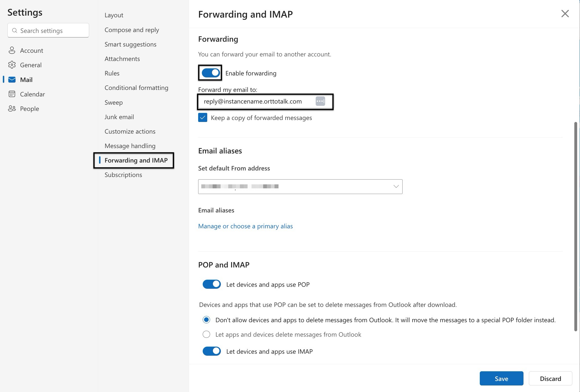Open General settings gear icon
580x392 pixels.
tap(12, 65)
